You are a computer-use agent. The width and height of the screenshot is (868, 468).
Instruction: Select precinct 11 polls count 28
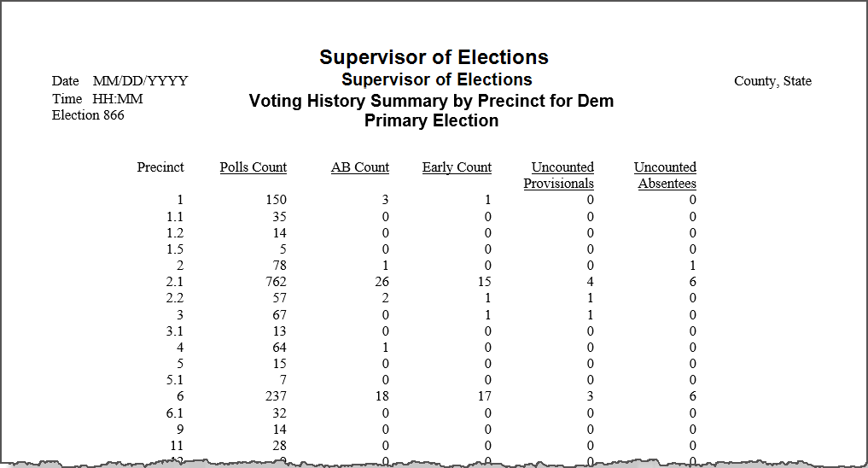(x=280, y=446)
